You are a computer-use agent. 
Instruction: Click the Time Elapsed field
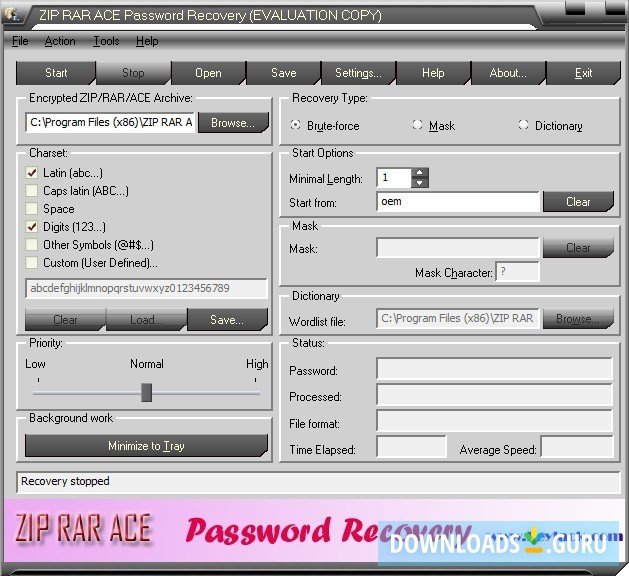point(412,447)
